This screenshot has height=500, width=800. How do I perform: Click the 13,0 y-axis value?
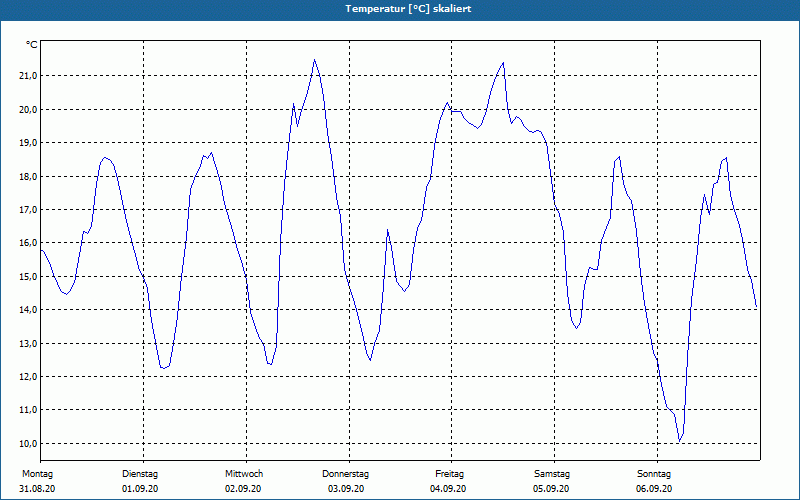pyautogui.click(x=28, y=343)
